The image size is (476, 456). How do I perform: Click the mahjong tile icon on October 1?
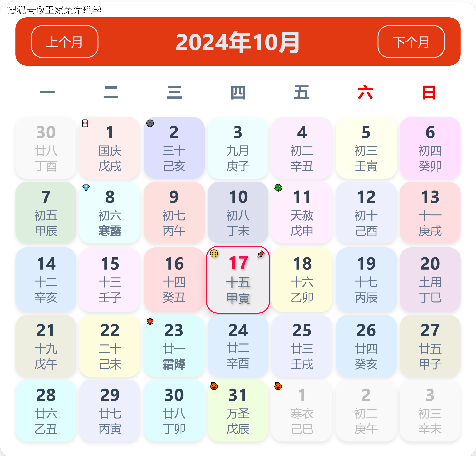click(x=85, y=123)
